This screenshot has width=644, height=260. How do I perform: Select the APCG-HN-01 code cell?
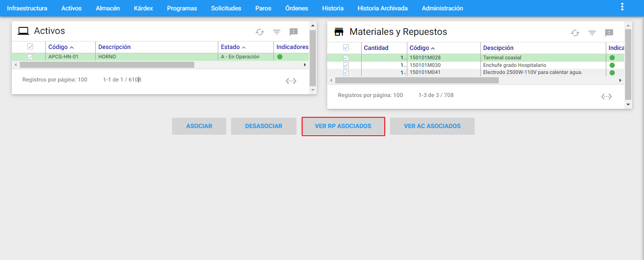point(71,57)
